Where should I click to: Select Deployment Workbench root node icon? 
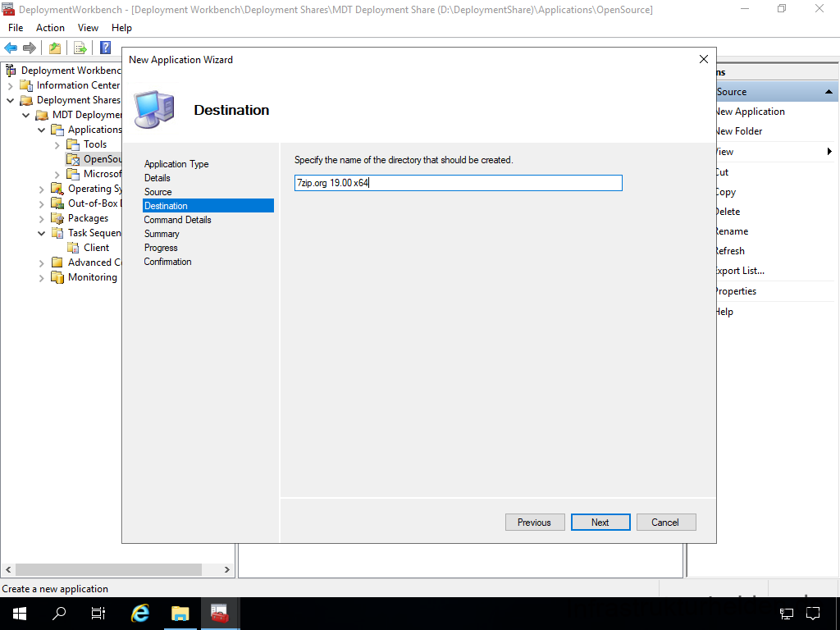[x=10, y=71]
